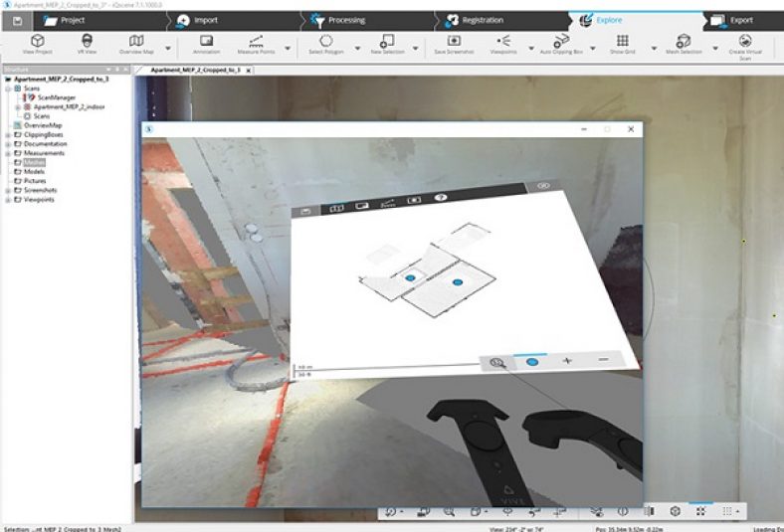The width and height of the screenshot is (784, 532).
Task: Expand Apartment_MEP_2_indoor scan node
Action: pyautogui.click(x=18, y=107)
